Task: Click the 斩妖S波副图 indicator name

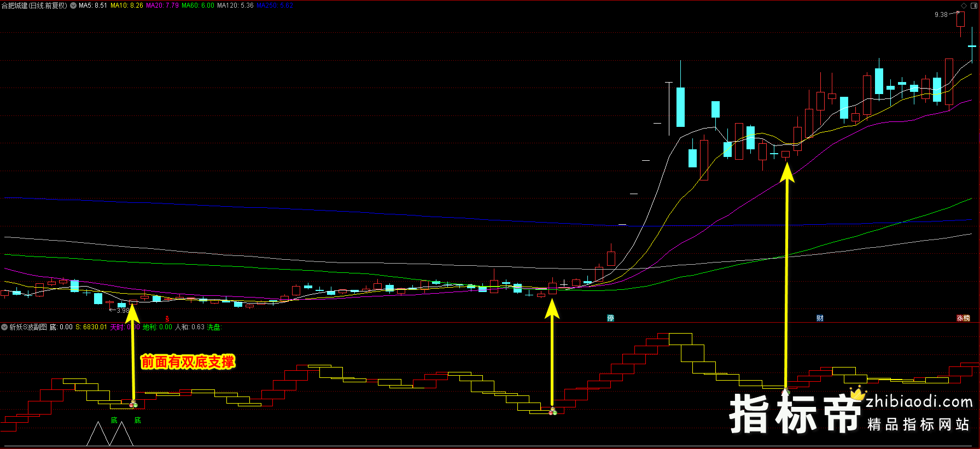Action: pos(28,327)
